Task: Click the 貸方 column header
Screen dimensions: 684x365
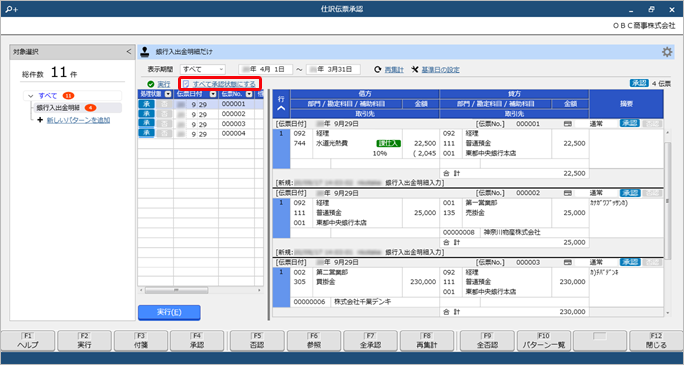Action: coord(514,94)
